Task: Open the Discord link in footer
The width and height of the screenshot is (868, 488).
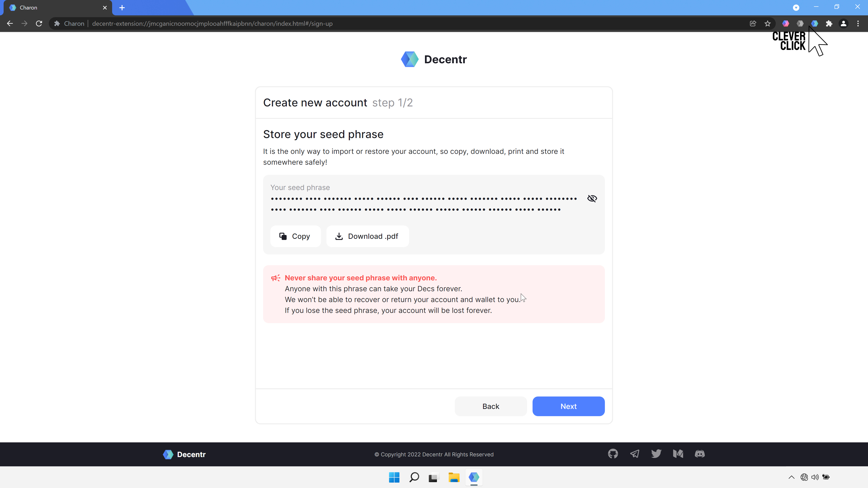Action: coord(700,454)
